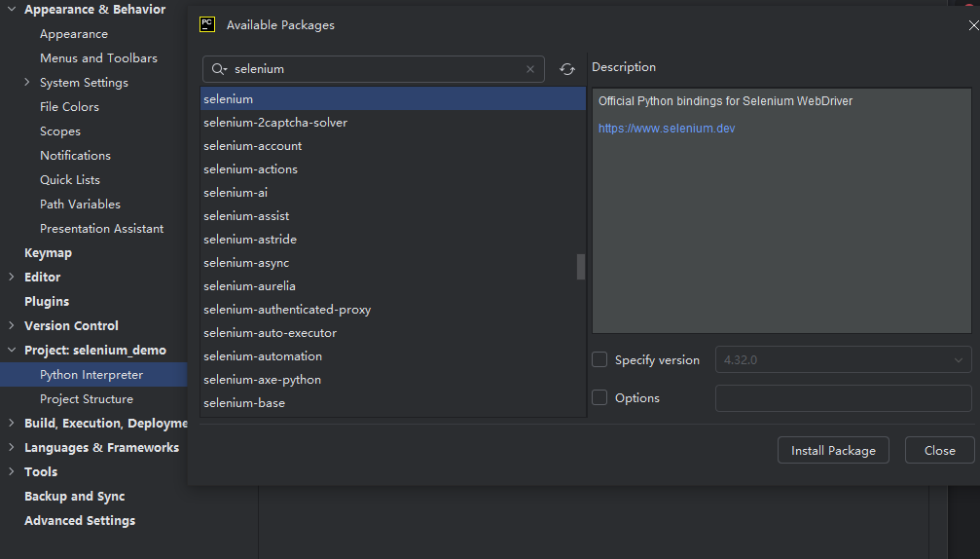The width and height of the screenshot is (980, 559).
Task: Select Python Interpreter settings
Action: 93,375
